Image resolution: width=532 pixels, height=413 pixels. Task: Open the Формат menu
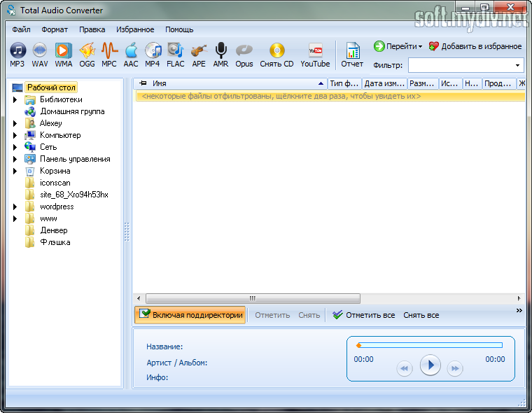(55, 29)
